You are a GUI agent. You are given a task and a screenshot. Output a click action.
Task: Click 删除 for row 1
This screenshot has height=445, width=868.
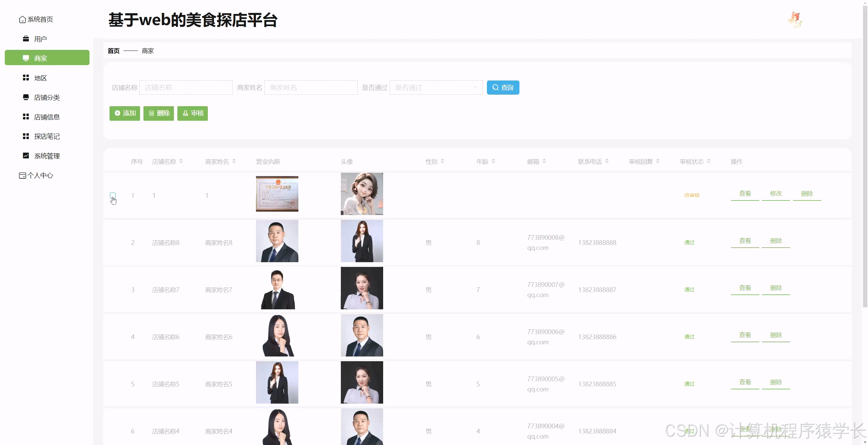[x=807, y=194]
